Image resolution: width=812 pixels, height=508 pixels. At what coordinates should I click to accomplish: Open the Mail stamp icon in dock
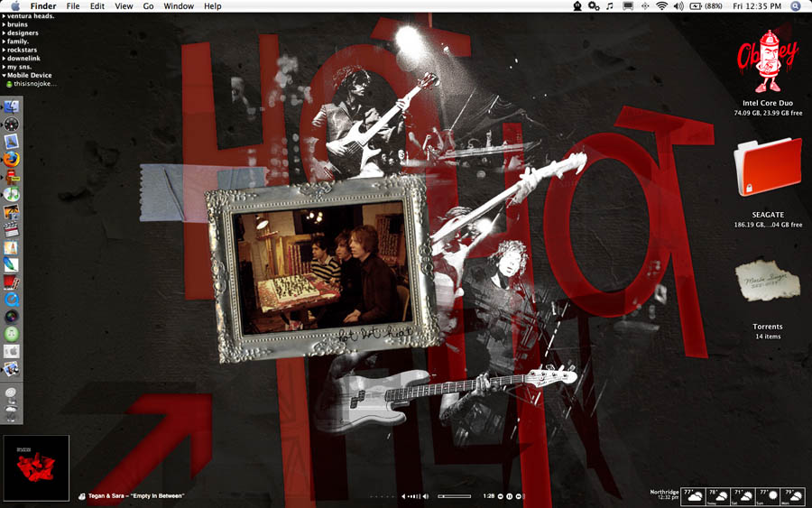click(12, 142)
